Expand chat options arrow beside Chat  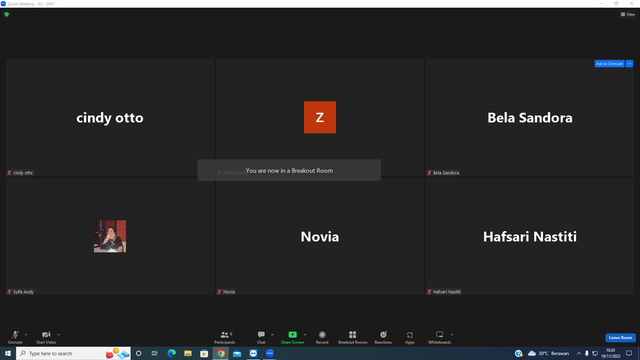pos(272,335)
